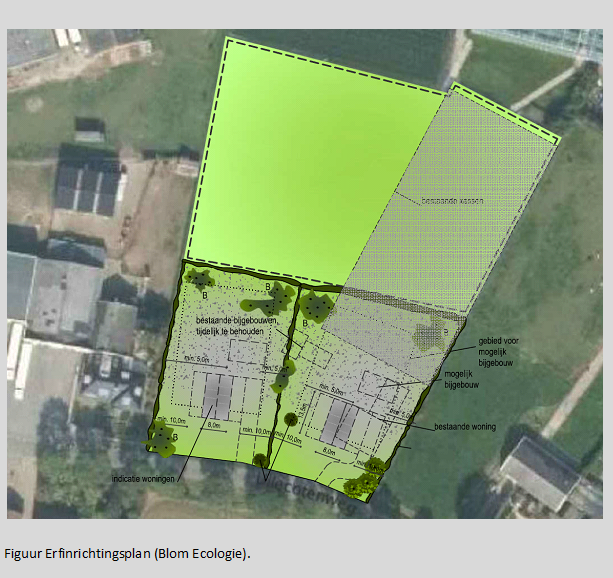613x578 pixels.
Task: Click the figure caption 'Figuur Erfinrichtingsplan (Blom Ecologie)'
Action: point(127,552)
